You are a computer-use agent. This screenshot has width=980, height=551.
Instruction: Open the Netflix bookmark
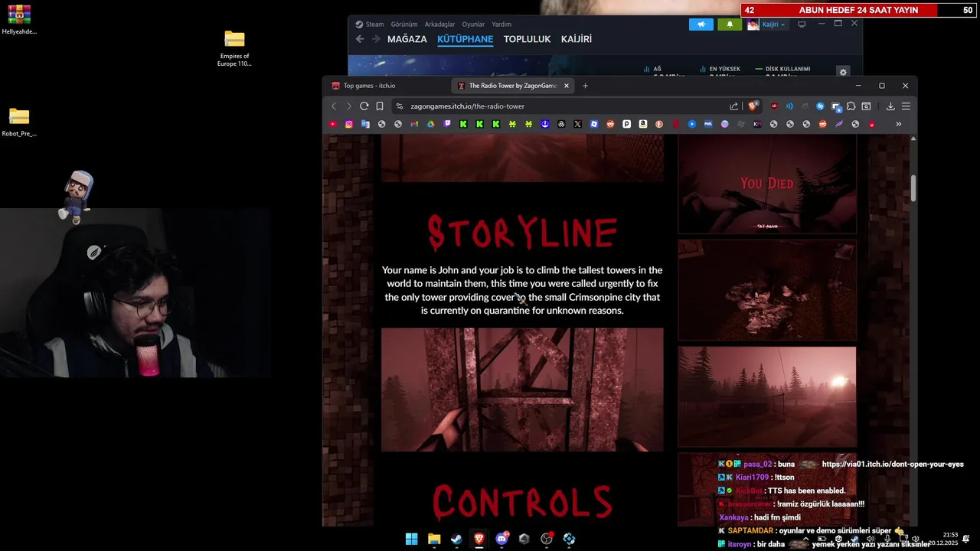coord(676,124)
